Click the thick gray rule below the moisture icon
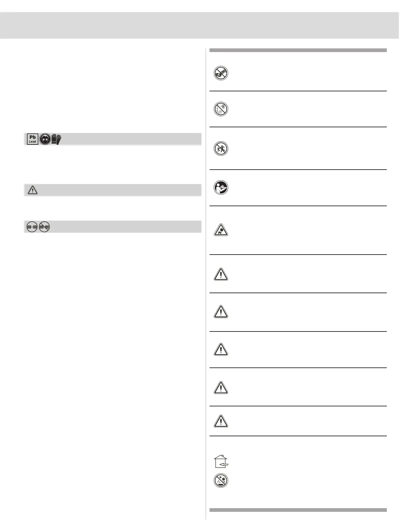 298,510
